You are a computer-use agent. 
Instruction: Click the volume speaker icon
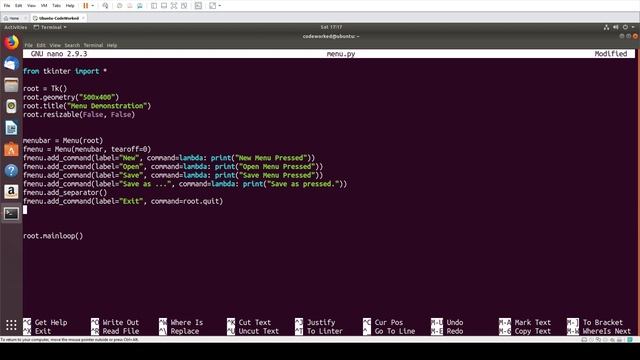pyautogui.click(x=616, y=27)
